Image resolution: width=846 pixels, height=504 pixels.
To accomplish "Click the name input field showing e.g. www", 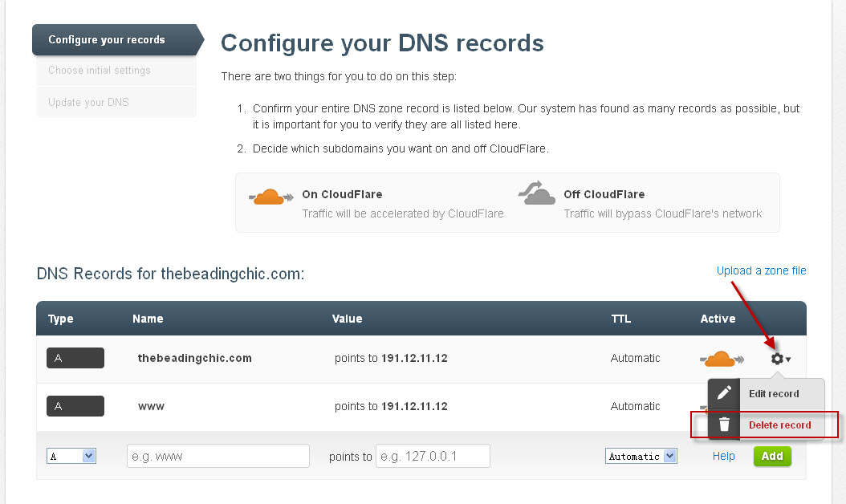I will pyautogui.click(x=218, y=455).
